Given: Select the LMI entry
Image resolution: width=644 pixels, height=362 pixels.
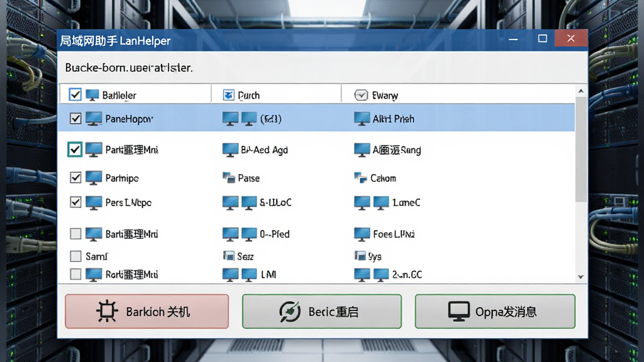Looking at the screenshot, I should (x=269, y=275).
